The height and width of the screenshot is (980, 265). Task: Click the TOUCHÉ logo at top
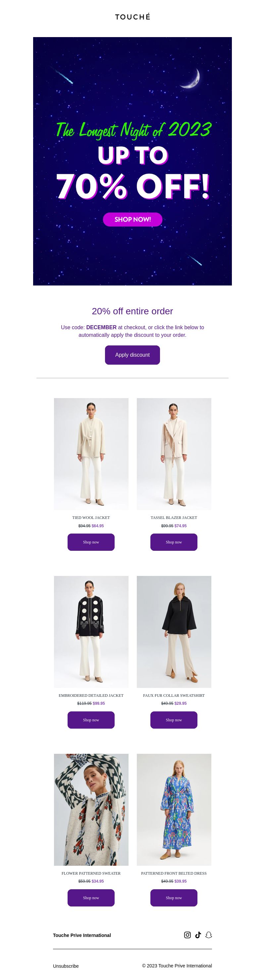click(132, 17)
